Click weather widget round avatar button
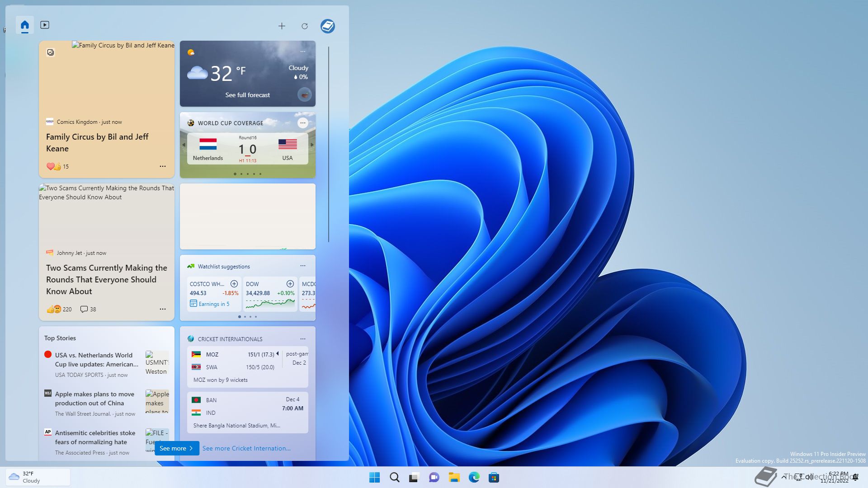Image resolution: width=868 pixels, height=488 pixels. [x=305, y=95]
